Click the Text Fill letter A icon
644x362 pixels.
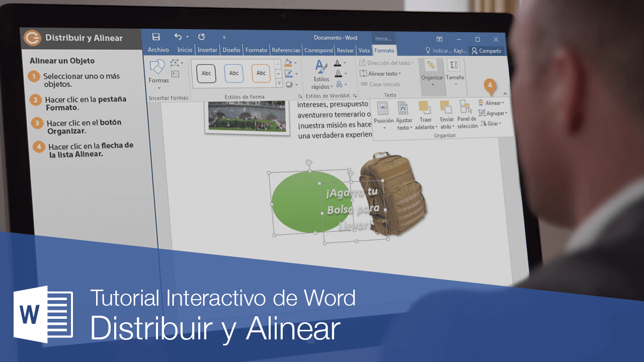pos(338,63)
